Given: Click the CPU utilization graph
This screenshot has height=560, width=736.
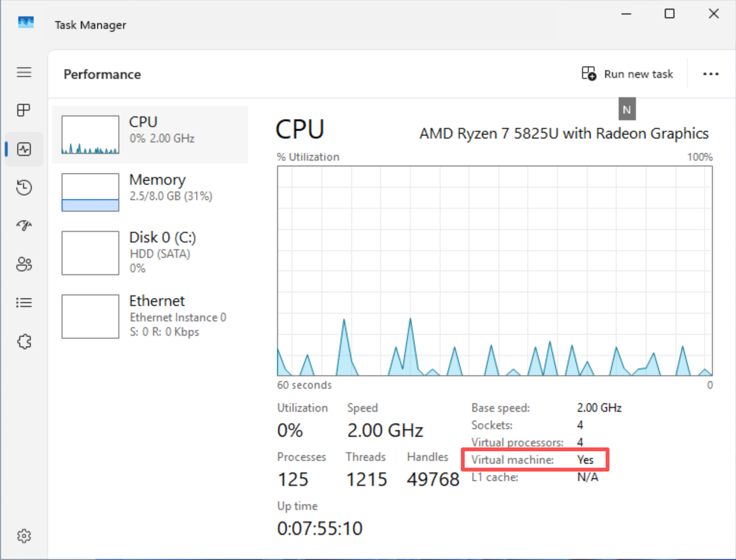Looking at the screenshot, I should pyautogui.click(x=495, y=272).
